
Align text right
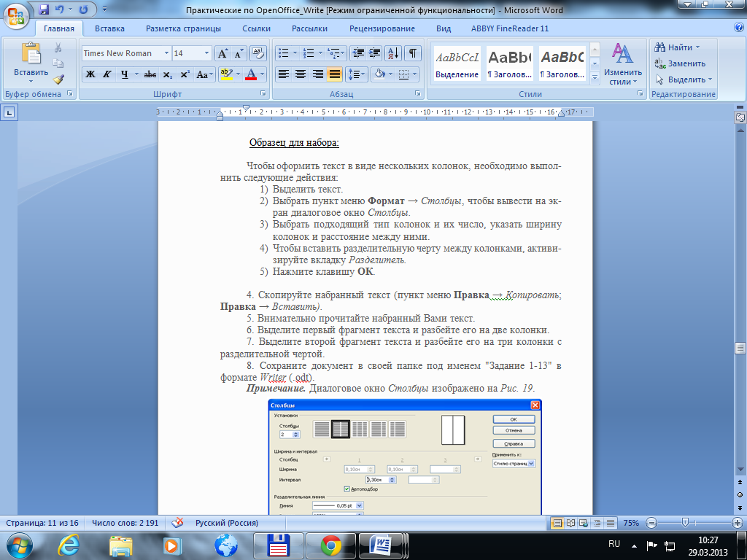pyautogui.click(x=318, y=74)
